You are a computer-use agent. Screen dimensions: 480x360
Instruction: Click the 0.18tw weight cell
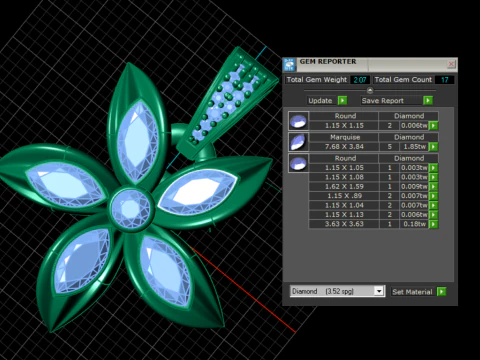(414, 224)
